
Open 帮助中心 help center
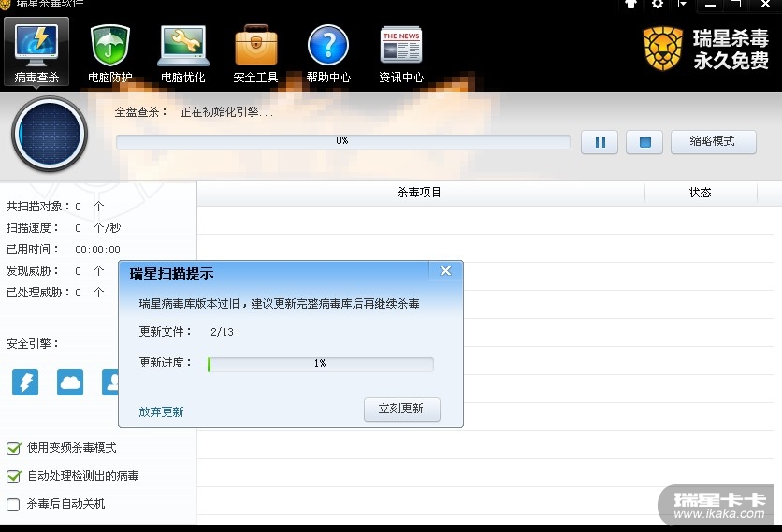point(328,53)
